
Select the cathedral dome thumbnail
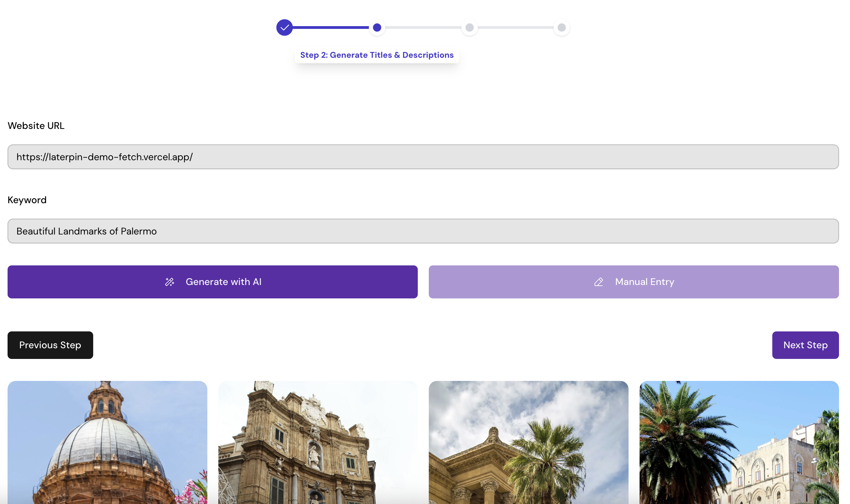coord(107,442)
